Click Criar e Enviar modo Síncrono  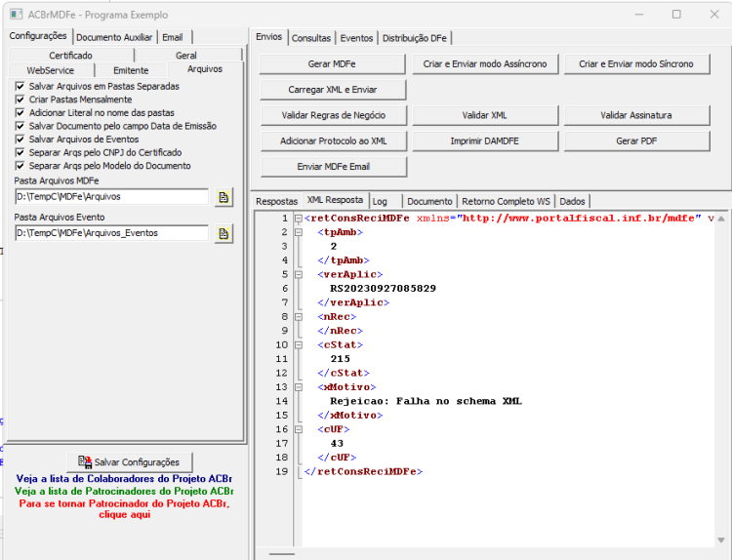pyautogui.click(x=636, y=64)
